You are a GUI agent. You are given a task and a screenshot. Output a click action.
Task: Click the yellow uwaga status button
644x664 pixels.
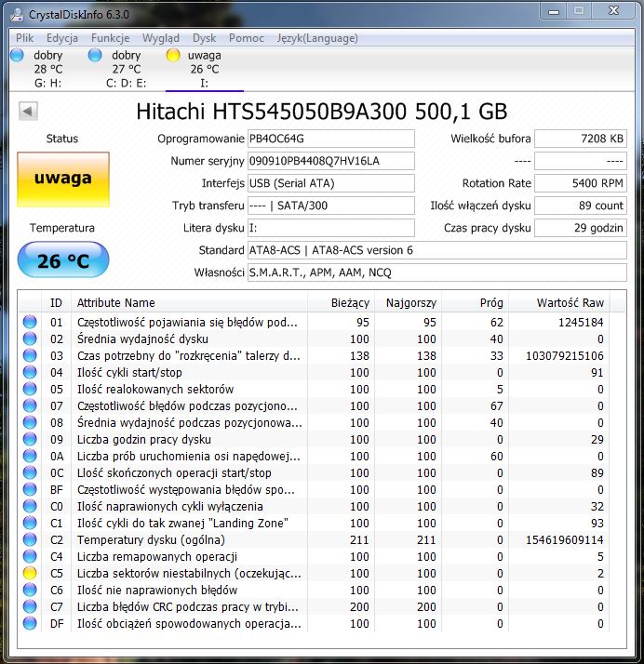[x=63, y=179]
